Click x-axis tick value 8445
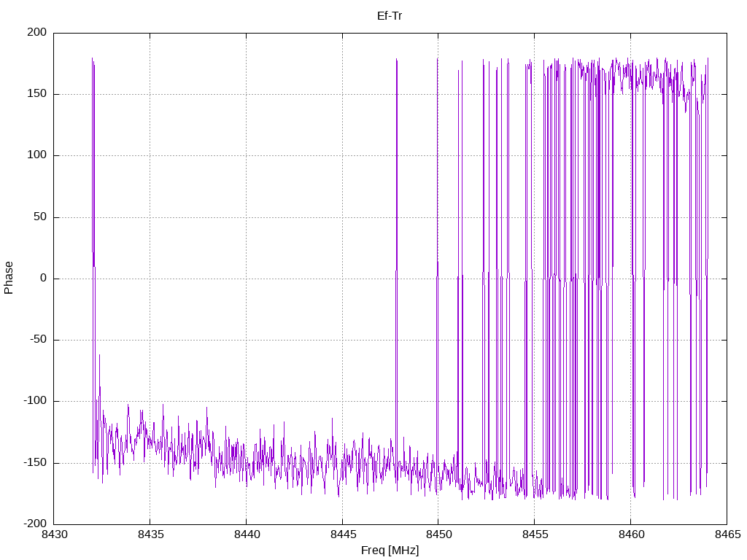This screenshot has width=747, height=560. point(343,534)
